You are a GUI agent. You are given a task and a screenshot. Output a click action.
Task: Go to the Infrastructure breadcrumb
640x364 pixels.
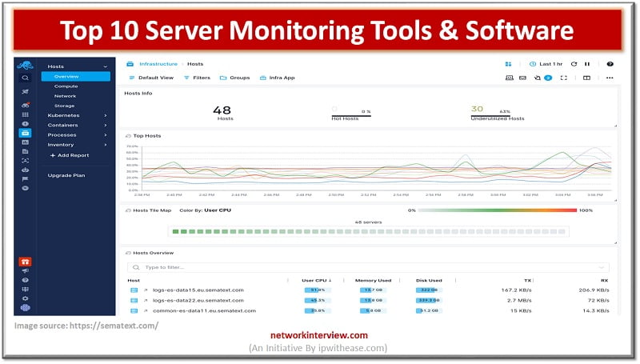pos(158,64)
